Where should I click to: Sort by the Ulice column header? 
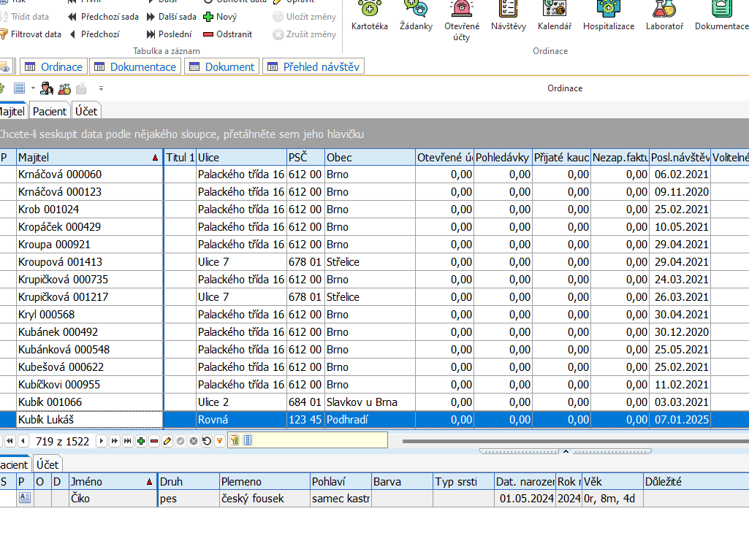pos(241,158)
